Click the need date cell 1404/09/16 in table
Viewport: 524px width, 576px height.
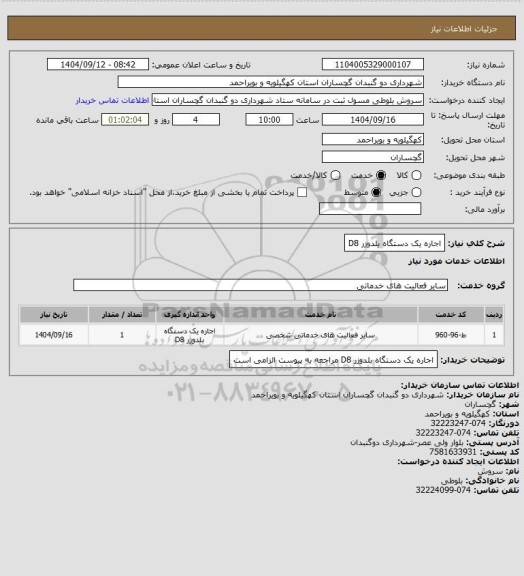(54, 335)
